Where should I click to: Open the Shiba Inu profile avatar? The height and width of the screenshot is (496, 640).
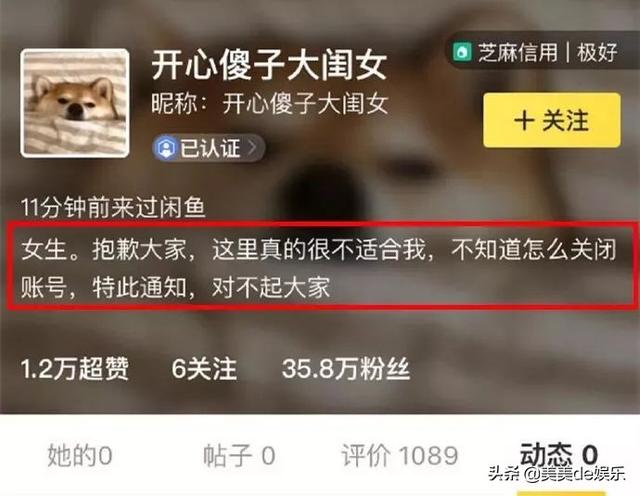click(75, 103)
